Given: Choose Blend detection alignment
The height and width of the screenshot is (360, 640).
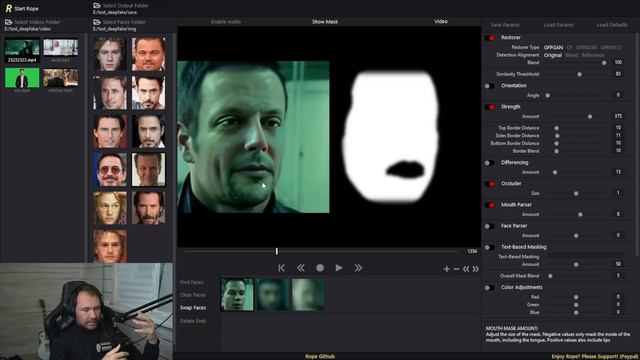Looking at the screenshot, I should tap(571, 55).
